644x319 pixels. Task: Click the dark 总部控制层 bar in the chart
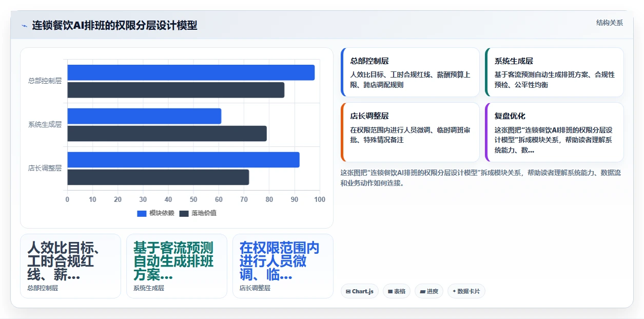coord(175,90)
